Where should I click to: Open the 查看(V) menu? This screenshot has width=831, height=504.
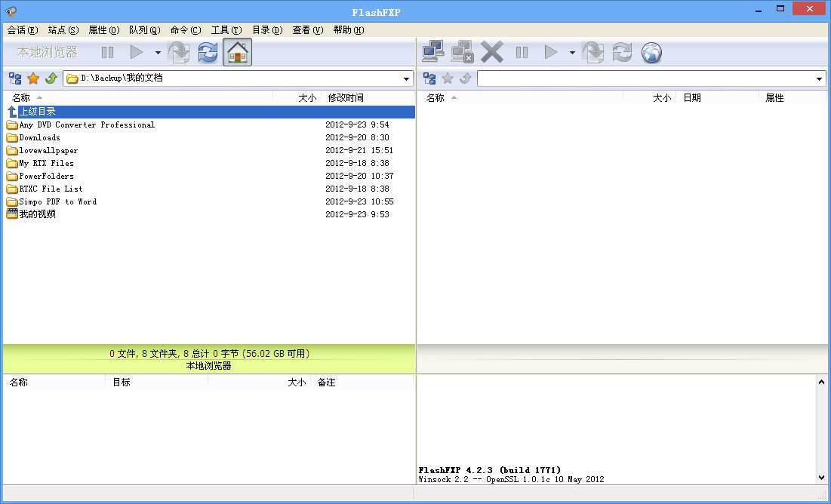[x=308, y=30]
